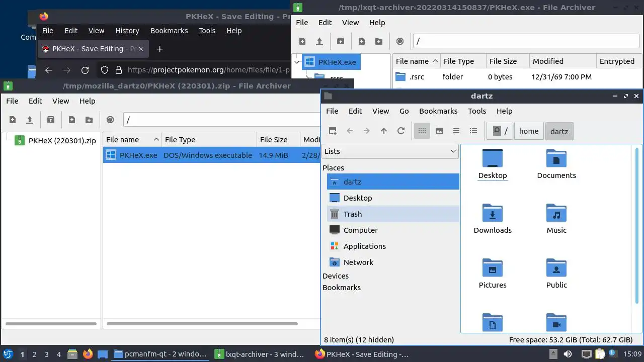This screenshot has width=644, height=362.
Task: Click add files icon in PKHeX zip archiver
Action: [72, 120]
